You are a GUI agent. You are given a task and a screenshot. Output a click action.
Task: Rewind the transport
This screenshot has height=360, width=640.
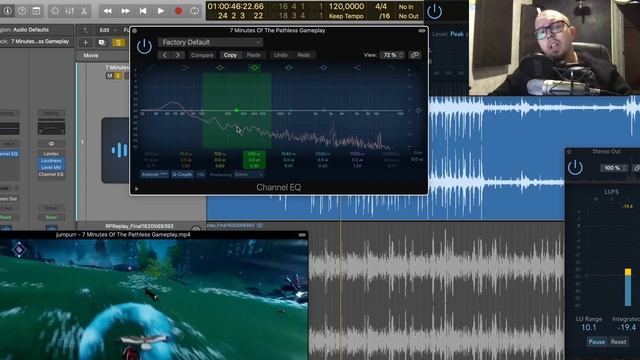coord(108,11)
